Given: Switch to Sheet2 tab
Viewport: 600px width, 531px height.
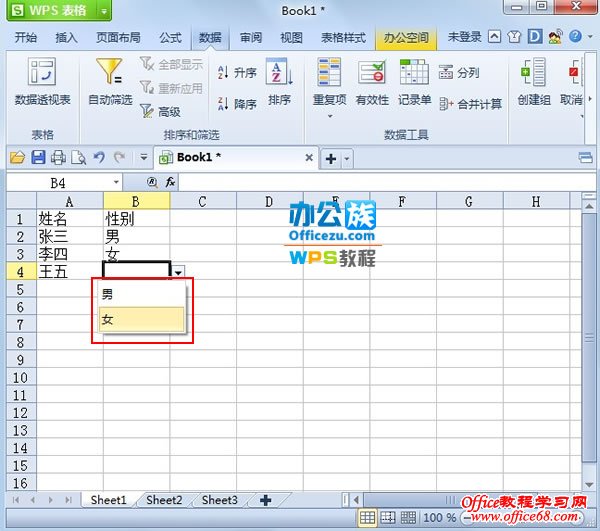Looking at the screenshot, I should 164,500.
